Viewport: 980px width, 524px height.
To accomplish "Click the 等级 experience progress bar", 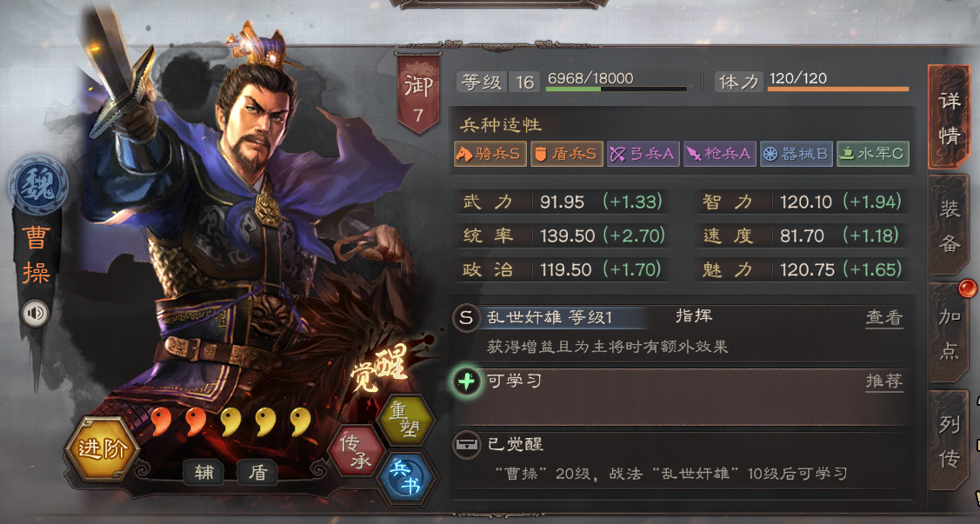I will 617,90.
